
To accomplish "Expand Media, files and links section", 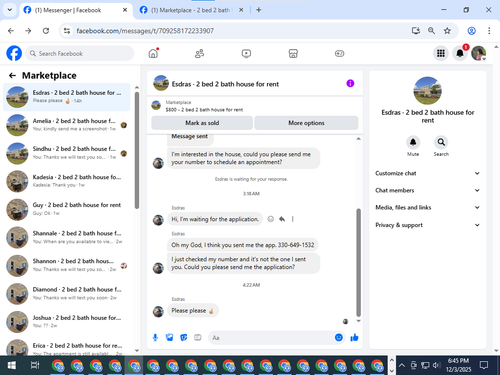I will pos(428,207).
